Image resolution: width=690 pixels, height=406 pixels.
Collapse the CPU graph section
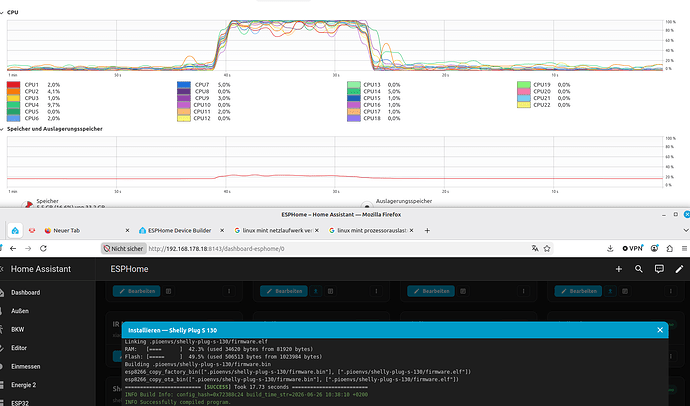tap(2, 13)
